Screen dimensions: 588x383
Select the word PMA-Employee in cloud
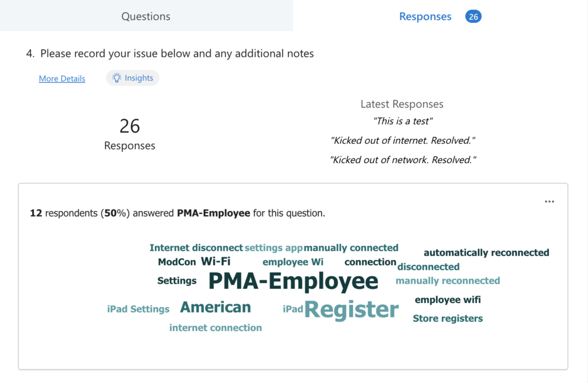(293, 281)
